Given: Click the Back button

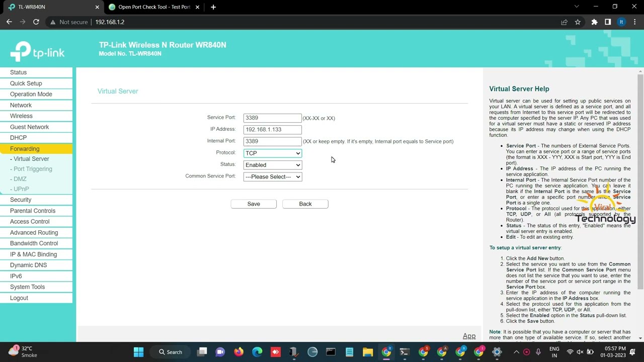Looking at the screenshot, I should (x=305, y=204).
